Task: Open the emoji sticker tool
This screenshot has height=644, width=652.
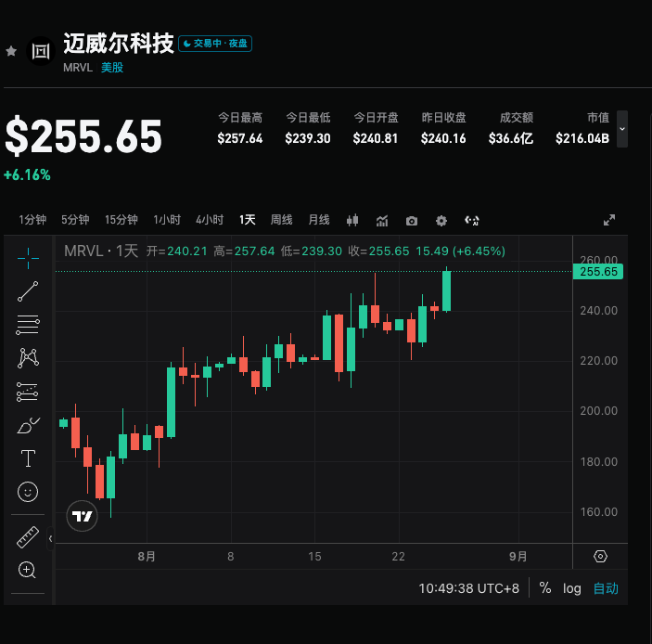Action: click(28, 492)
